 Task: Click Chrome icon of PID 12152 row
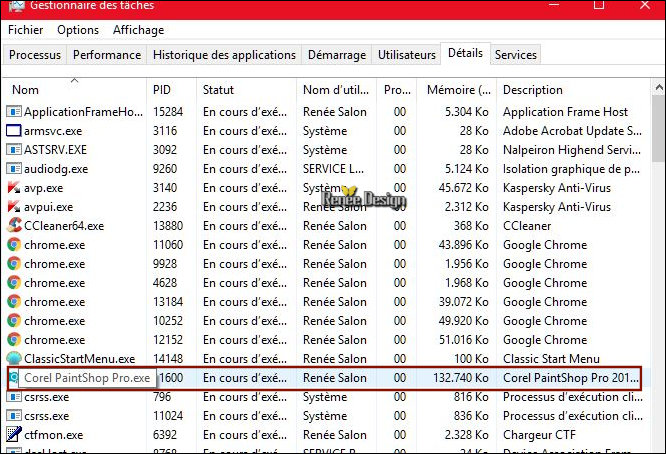[x=14, y=340]
